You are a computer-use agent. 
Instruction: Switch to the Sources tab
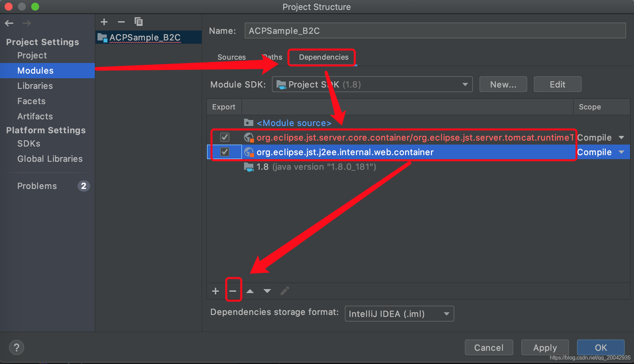[x=231, y=57]
